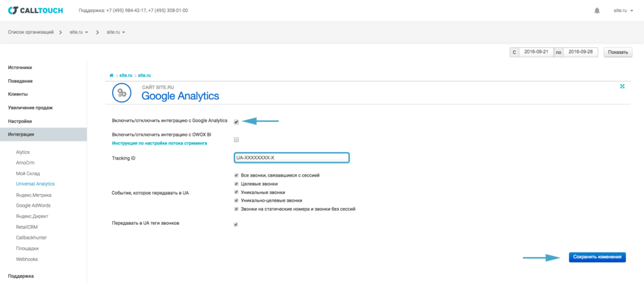The image size is (644, 289).
Task: Click the home breadcrumb icon
Action: point(111,75)
